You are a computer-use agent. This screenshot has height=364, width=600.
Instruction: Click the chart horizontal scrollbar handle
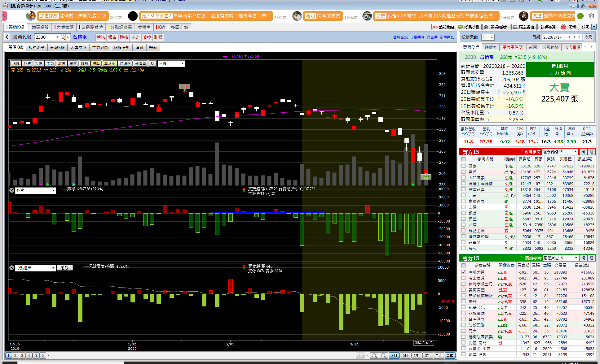click(360, 355)
